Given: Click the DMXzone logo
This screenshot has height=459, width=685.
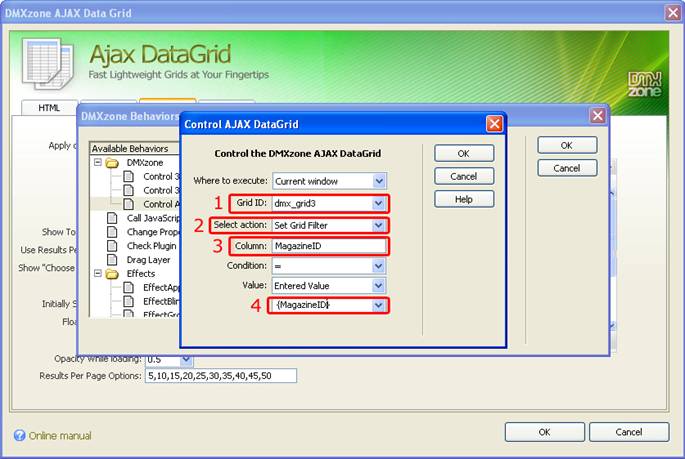Looking at the screenshot, I should [x=645, y=84].
